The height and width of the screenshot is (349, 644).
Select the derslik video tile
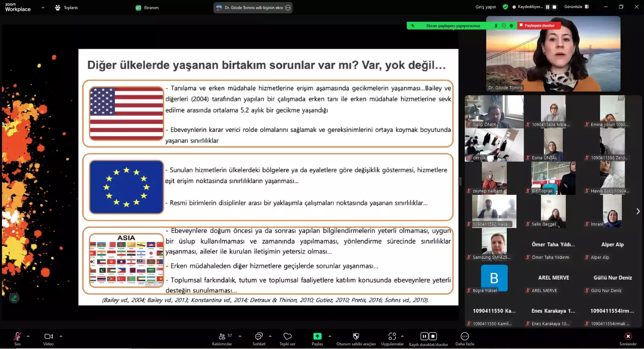494,145
